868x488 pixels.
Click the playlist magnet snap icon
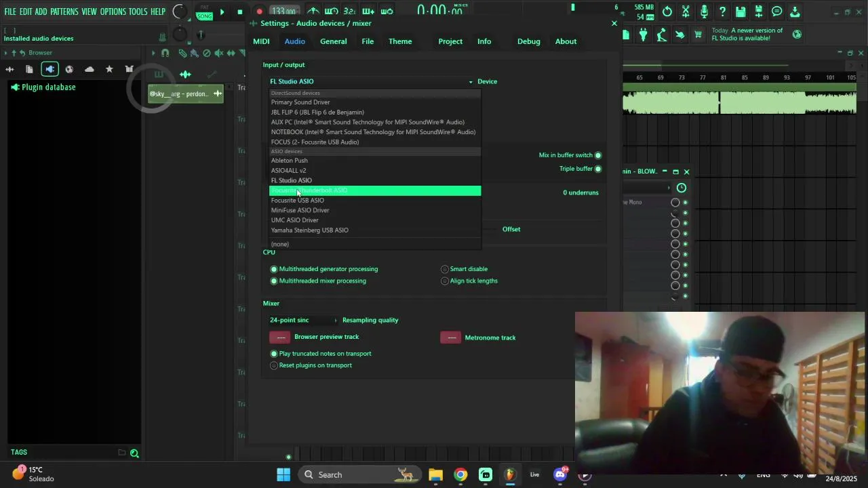coord(165,53)
